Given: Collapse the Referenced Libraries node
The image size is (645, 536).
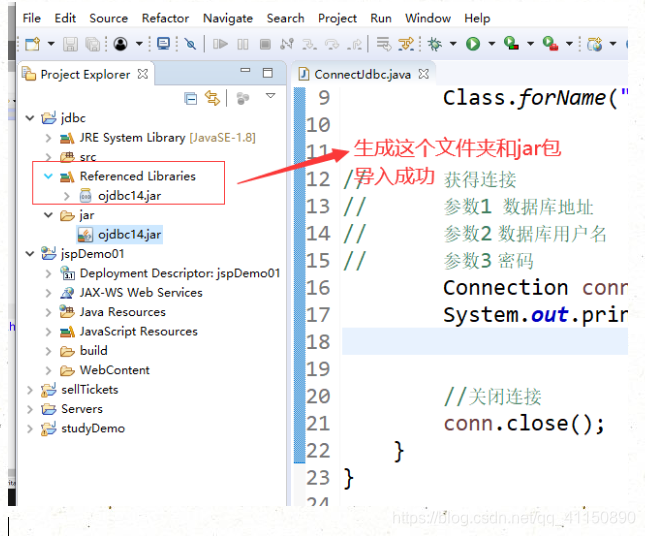Looking at the screenshot, I should 49,176.
